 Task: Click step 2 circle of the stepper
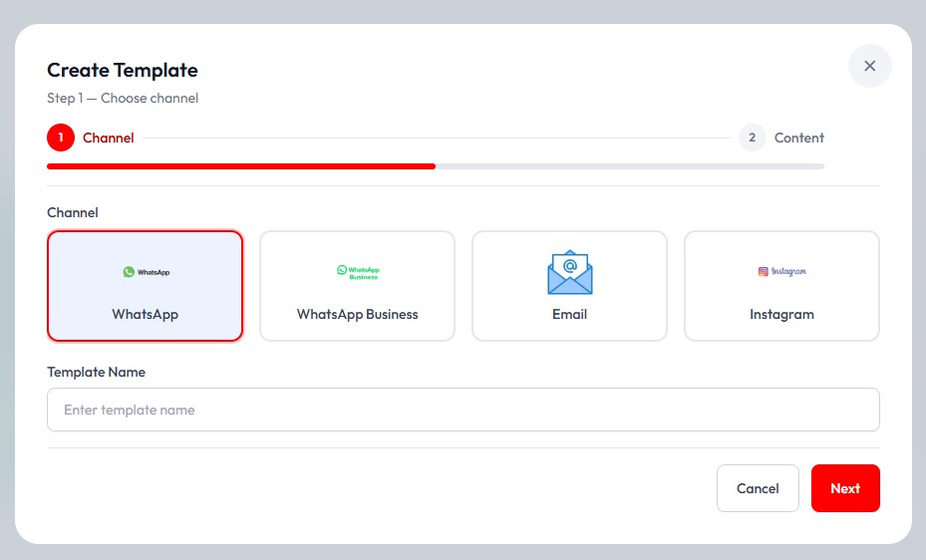pyautogui.click(x=752, y=138)
